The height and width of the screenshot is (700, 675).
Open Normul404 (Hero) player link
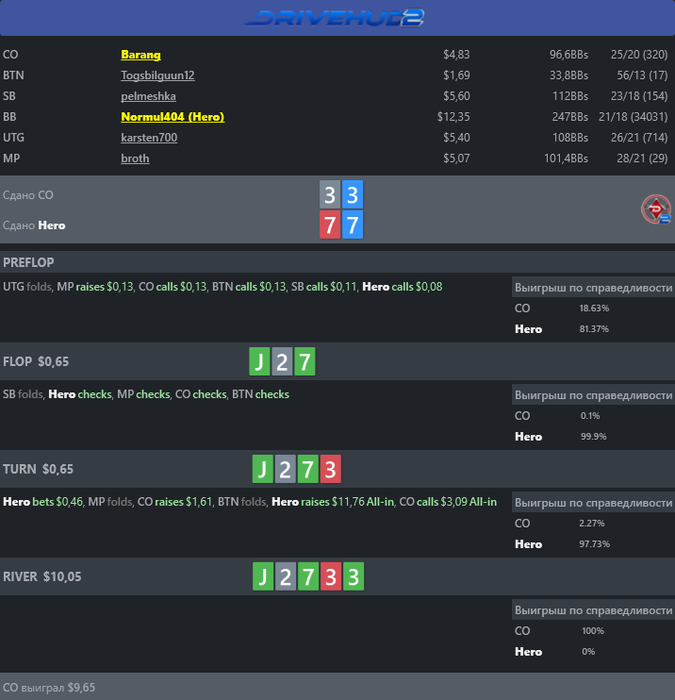click(x=172, y=117)
